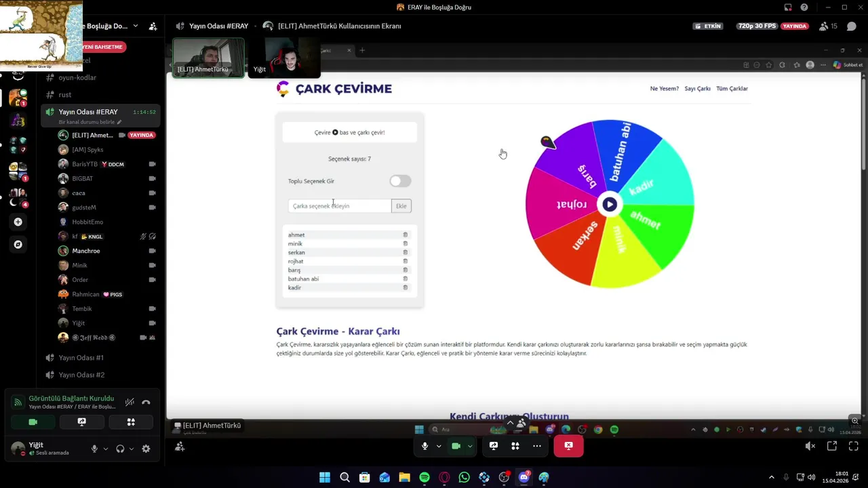Delete the ahmet option trash icon
The height and width of the screenshot is (488, 868).
click(406, 235)
